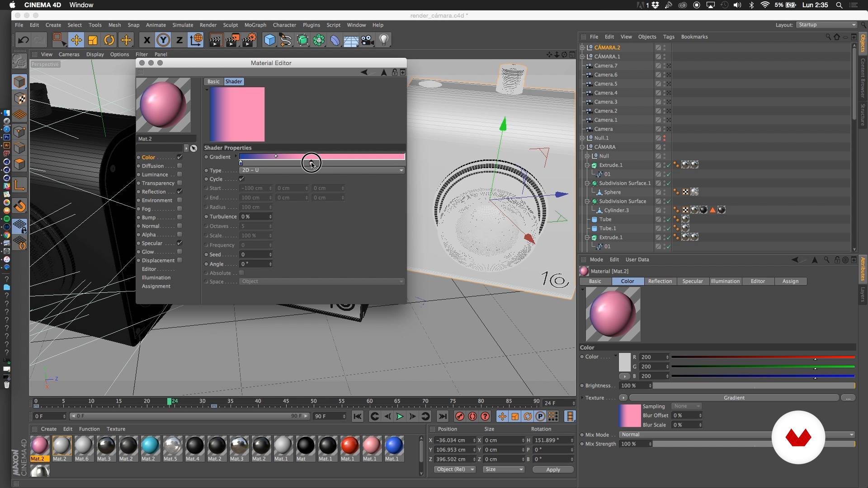
Task: Enable the Glow channel checkbox
Action: point(179,252)
